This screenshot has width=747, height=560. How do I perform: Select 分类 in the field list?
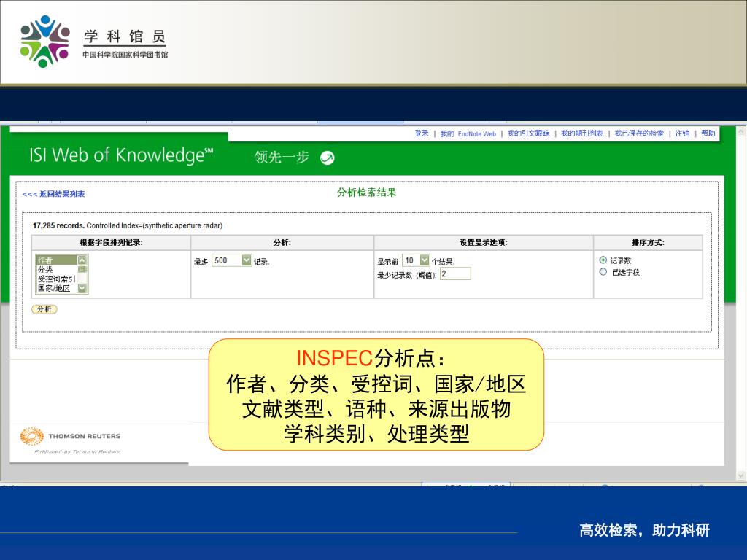[56, 270]
